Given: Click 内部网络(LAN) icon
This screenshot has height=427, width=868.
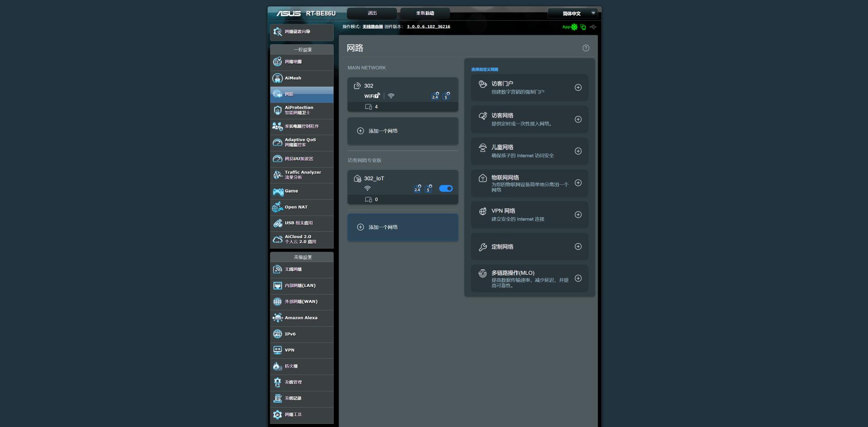Looking at the screenshot, I should (x=278, y=286).
